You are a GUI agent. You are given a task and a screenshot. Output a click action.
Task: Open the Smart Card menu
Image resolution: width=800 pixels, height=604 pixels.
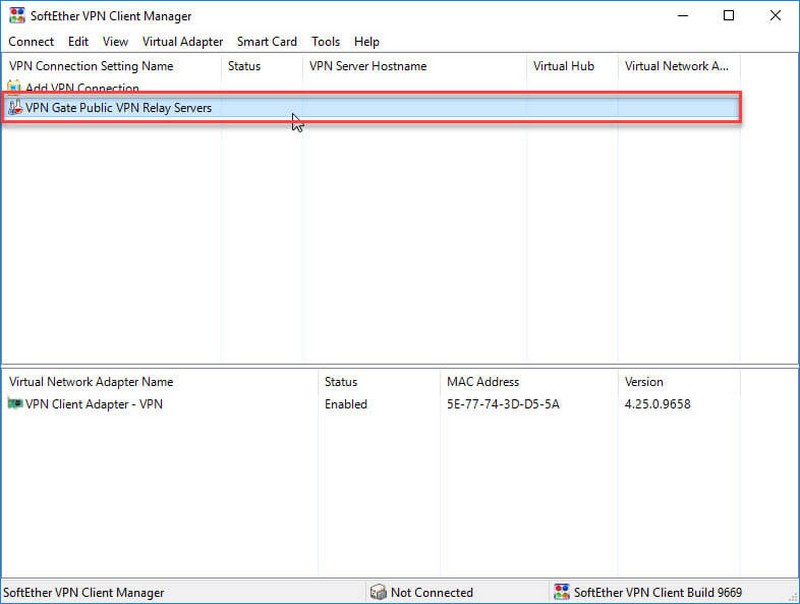267,42
